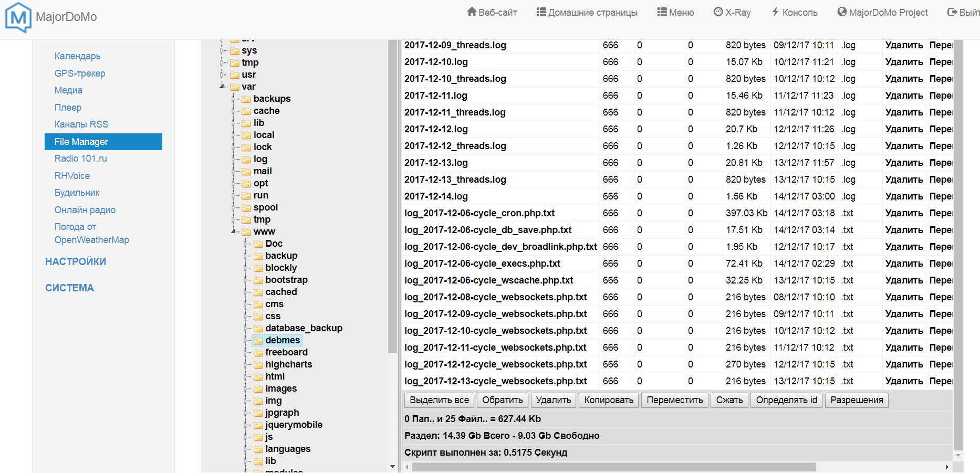Open log_2017-12-06-cycle_execs.php.txt file

482,264
